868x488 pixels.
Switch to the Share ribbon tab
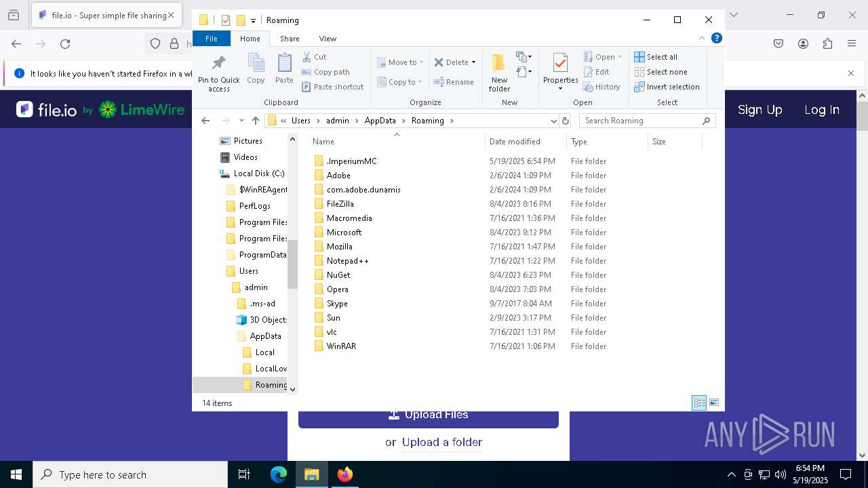(290, 39)
